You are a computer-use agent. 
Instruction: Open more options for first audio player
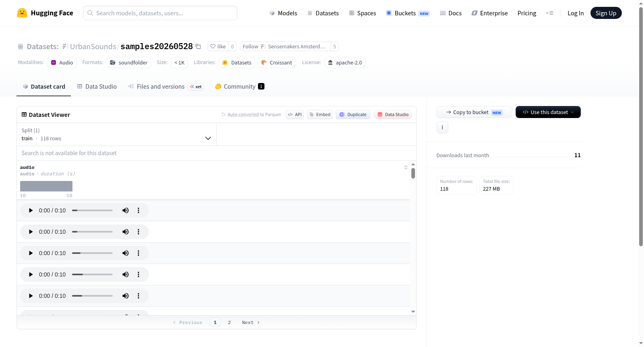[x=138, y=210]
